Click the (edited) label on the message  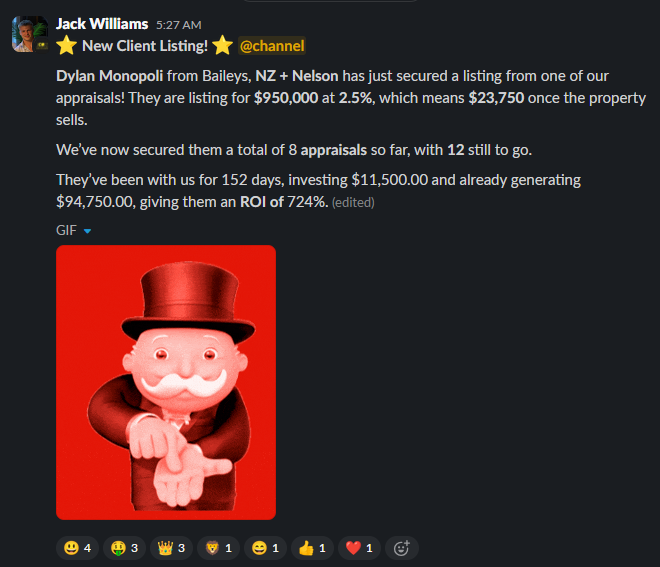pyautogui.click(x=353, y=202)
